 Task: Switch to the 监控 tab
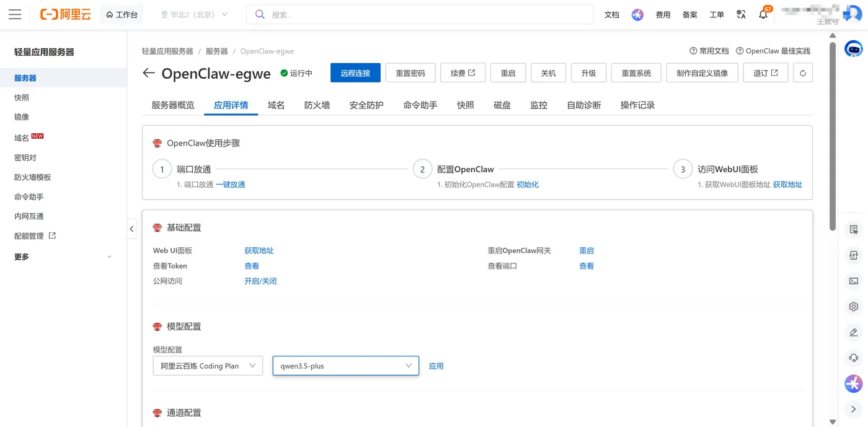(x=539, y=105)
